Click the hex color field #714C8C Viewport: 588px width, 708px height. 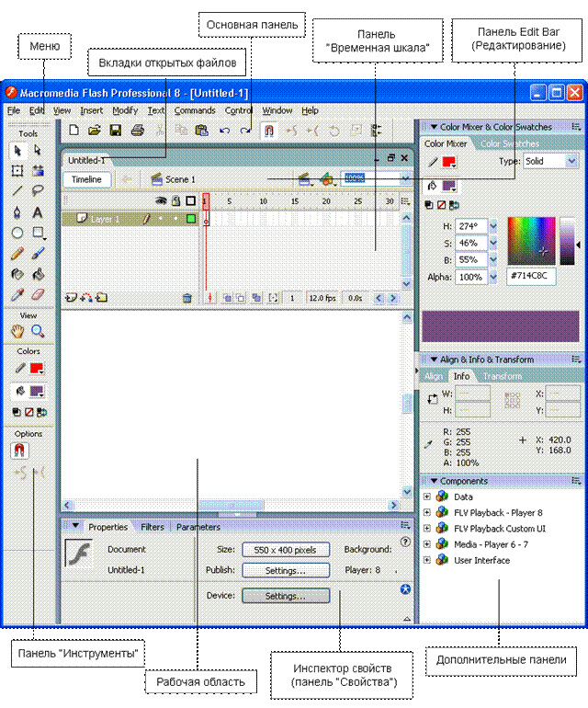point(531,276)
